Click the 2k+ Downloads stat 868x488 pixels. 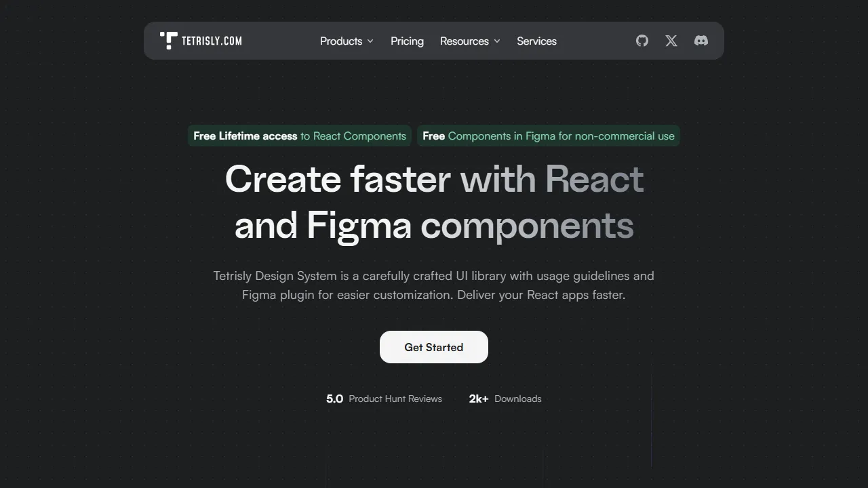click(x=505, y=399)
